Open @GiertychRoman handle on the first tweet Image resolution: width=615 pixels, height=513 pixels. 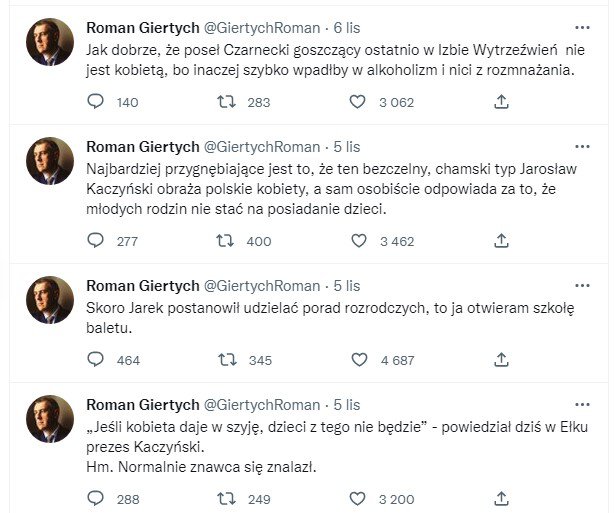[262, 28]
